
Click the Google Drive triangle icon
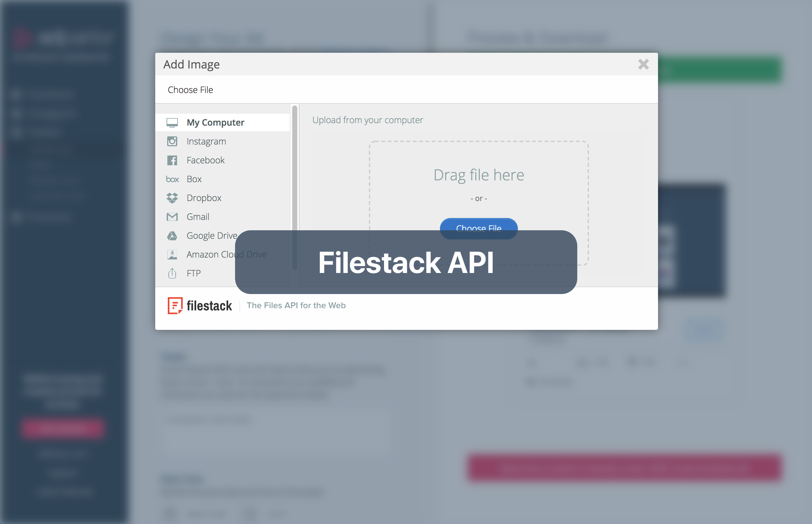tap(173, 236)
